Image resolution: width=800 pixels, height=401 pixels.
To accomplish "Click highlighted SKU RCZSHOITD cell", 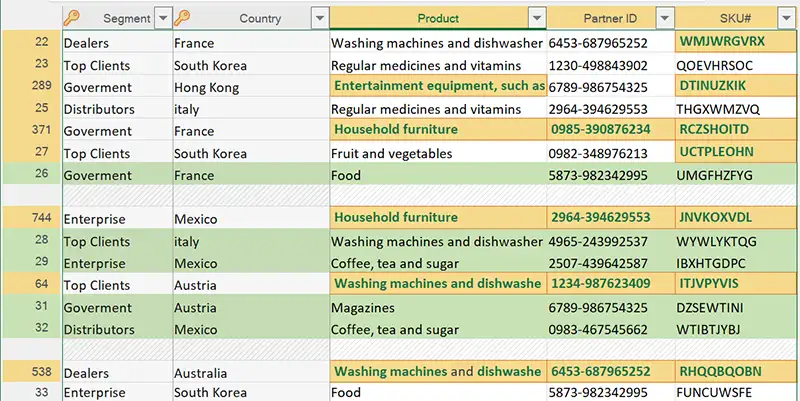I will click(x=735, y=130).
